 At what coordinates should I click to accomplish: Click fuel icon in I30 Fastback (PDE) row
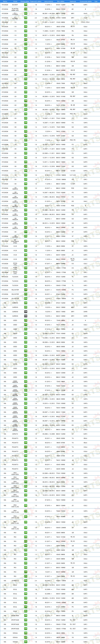(26, 241)
